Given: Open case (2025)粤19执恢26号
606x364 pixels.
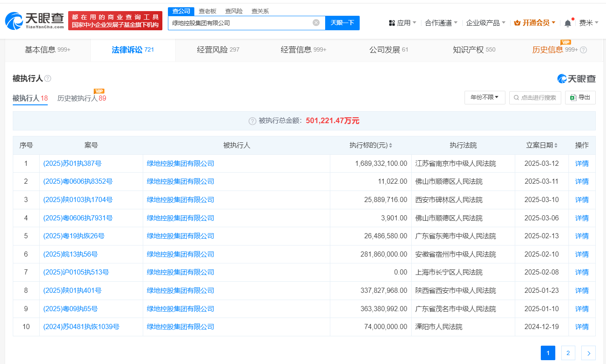Looking at the screenshot, I should pyautogui.click(x=74, y=236).
